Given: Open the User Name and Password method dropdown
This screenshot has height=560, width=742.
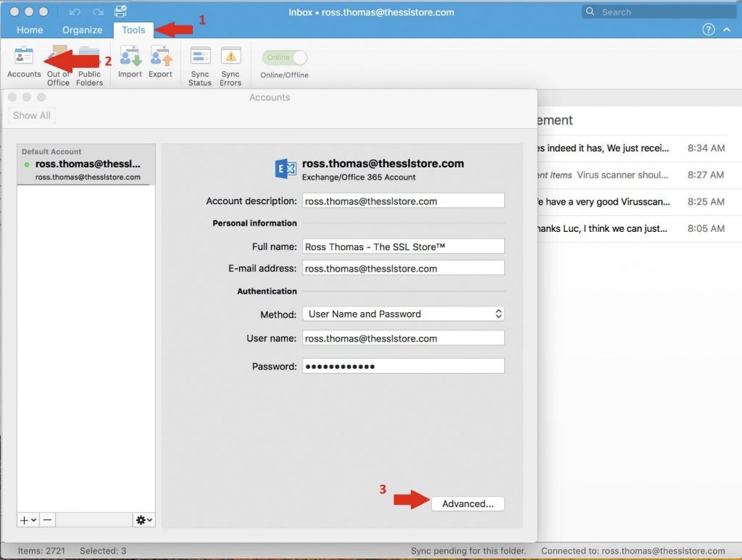Looking at the screenshot, I should (x=403, y=314).
